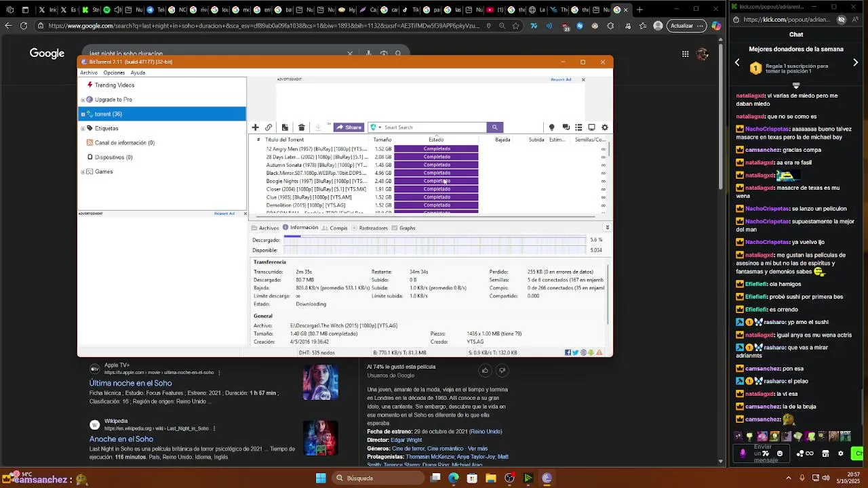868x488 pixels.
Task: Go to previous donor with left arrow
Action: pos(737,62)
